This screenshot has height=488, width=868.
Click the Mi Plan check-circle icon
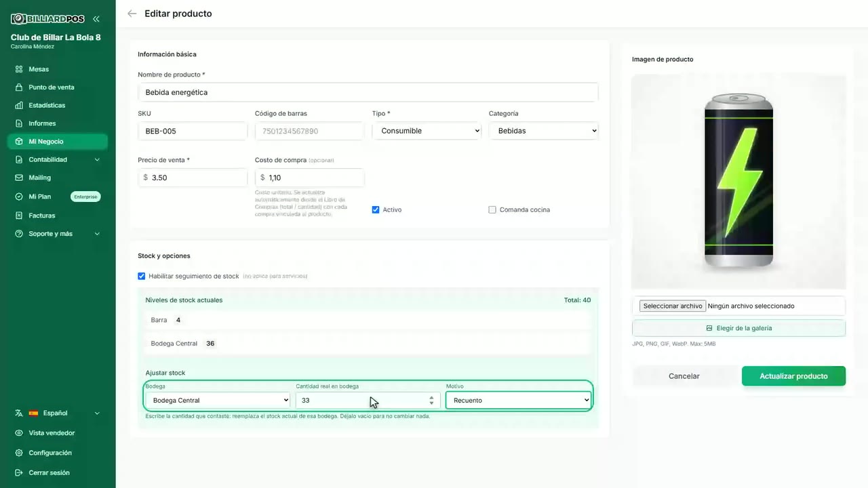(19, 197)
